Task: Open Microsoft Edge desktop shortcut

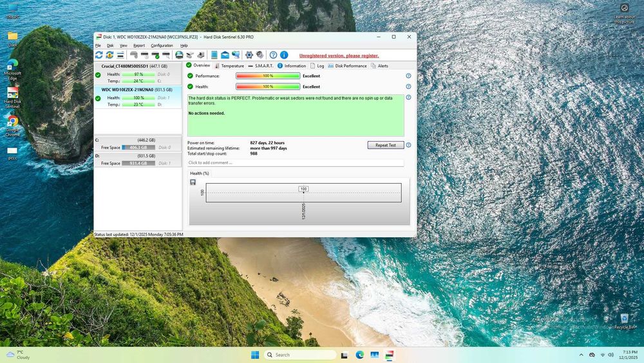Action: pos(12,70)
